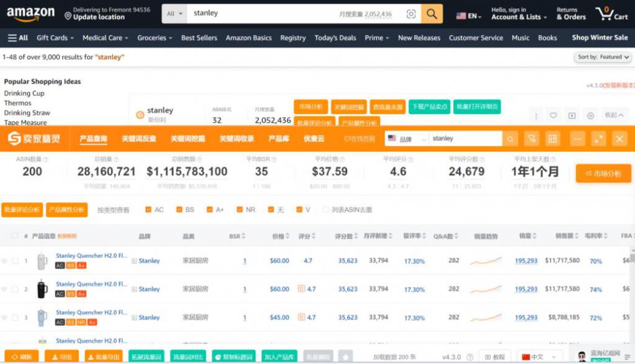The image size is (635, 364).
Task: Click the help question mark near v4.3.0
Action: tap(470, 357)
